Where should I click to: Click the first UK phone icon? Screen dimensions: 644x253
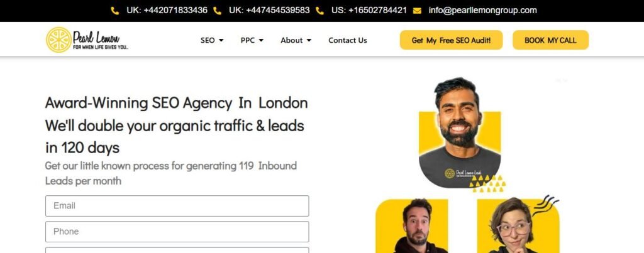point(115,11)
